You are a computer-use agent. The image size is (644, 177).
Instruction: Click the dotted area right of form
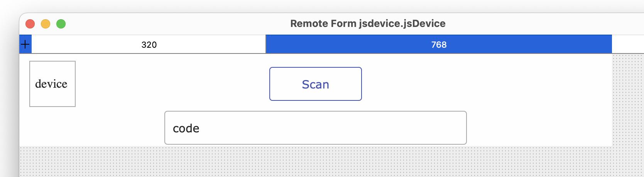click(x=628, y=100)
